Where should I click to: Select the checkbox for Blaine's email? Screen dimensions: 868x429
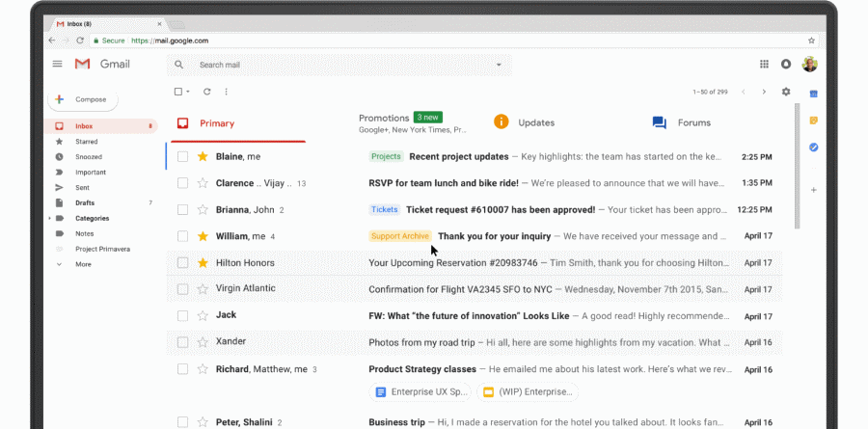(182, 156)
